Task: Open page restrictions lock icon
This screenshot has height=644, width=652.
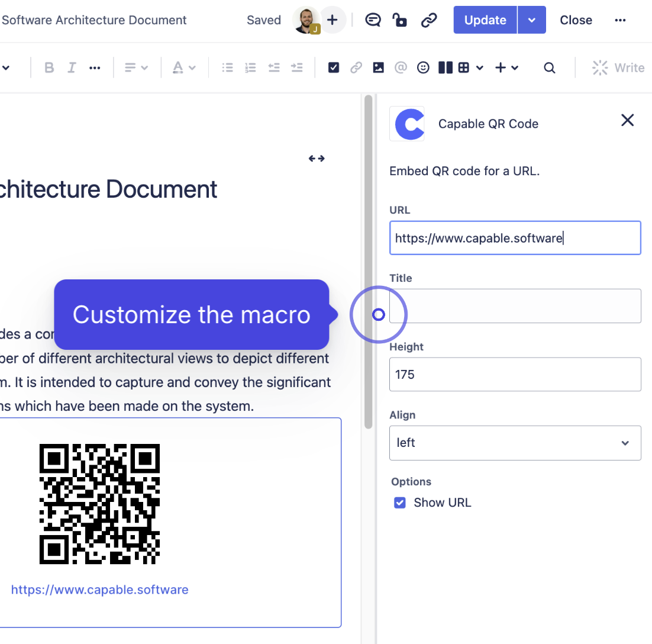Action: pyautogui.click(x=400, y=20)
